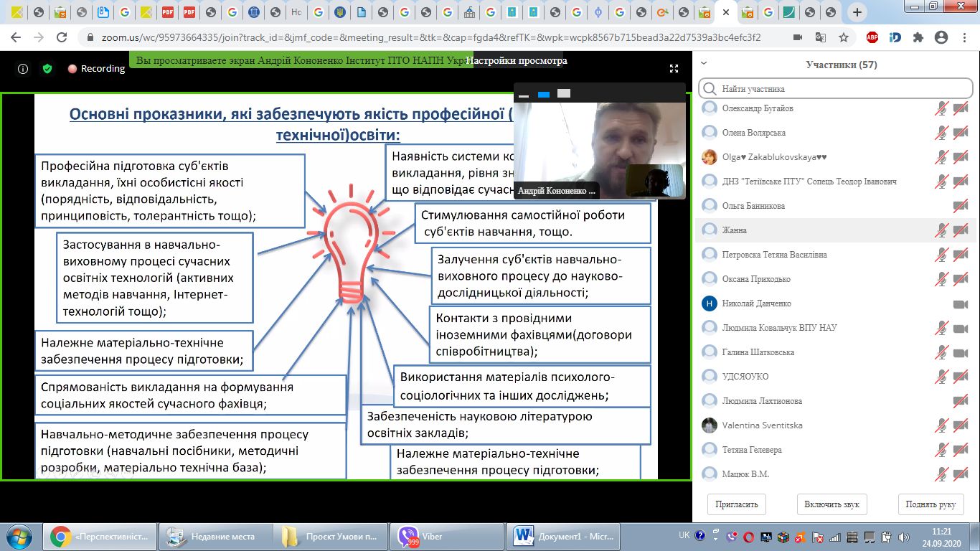
Task: Click the camera permission icon in the address bar
Action: tap(798, 37)
